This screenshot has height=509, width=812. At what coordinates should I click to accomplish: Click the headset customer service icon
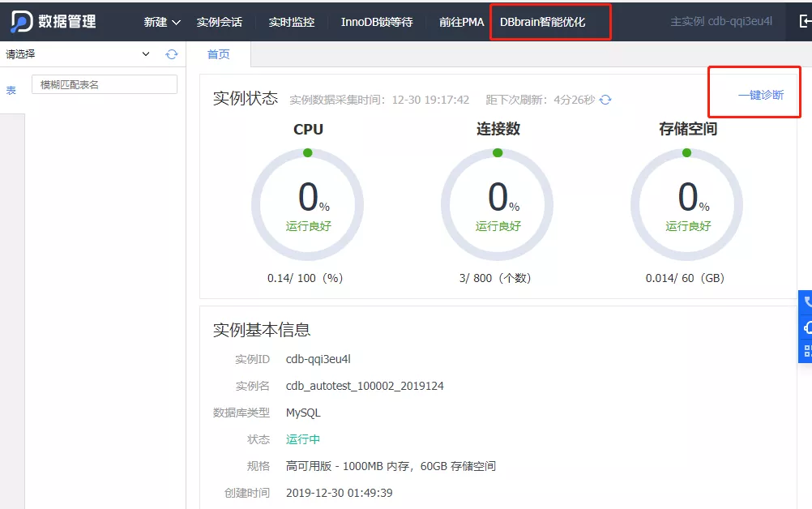(806, 327)
